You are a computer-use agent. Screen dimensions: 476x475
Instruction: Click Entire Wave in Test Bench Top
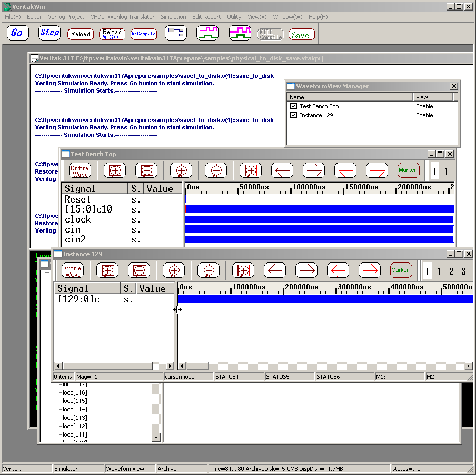(80, 170)
